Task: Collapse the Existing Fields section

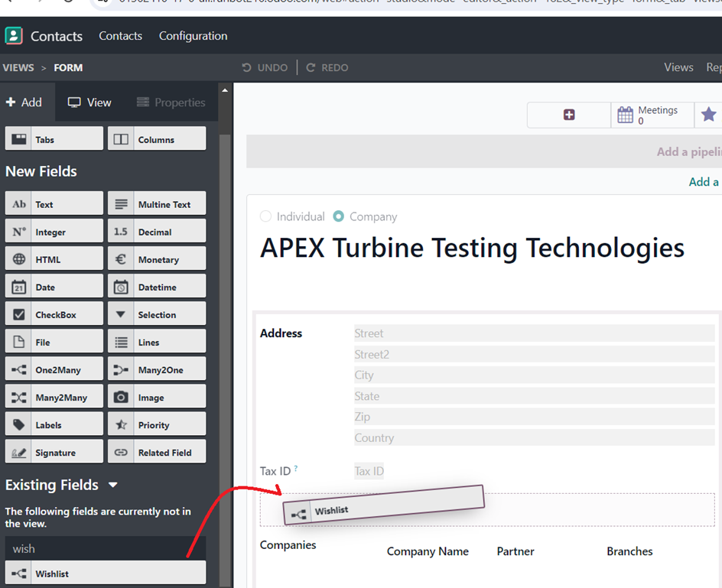Action: click(x=113, y=485)
